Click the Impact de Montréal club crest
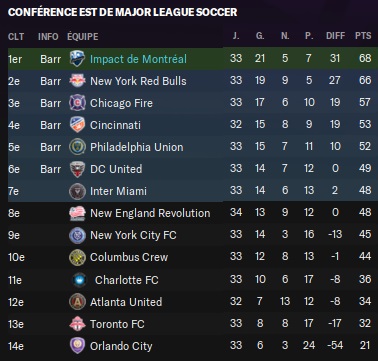This screenshot has height=361, width=378. tap(77, 59)
